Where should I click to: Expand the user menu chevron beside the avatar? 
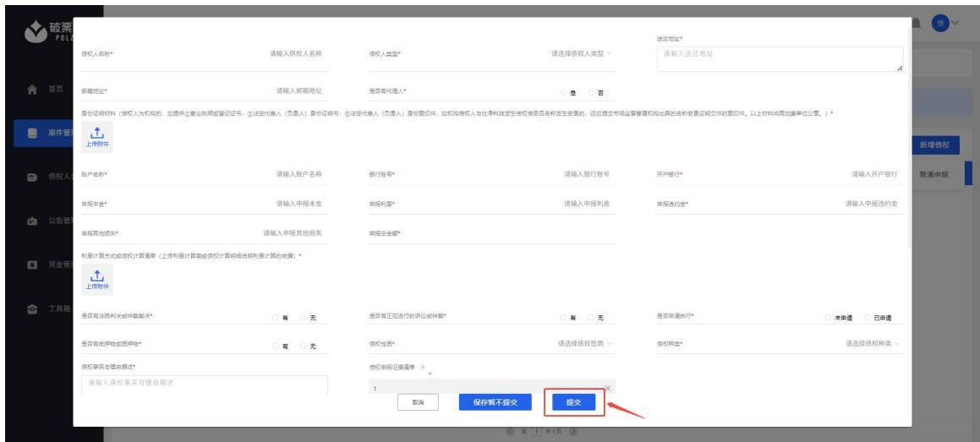coord(955,23)
